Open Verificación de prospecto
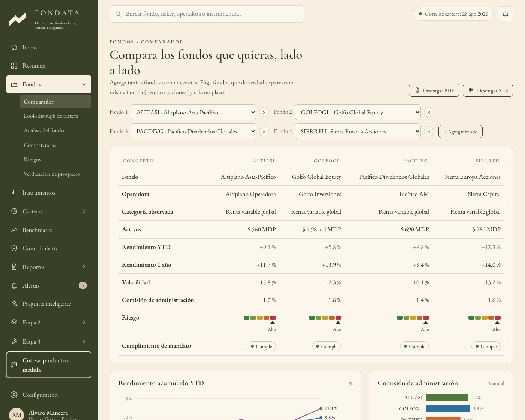 click(x=56, y=174)
